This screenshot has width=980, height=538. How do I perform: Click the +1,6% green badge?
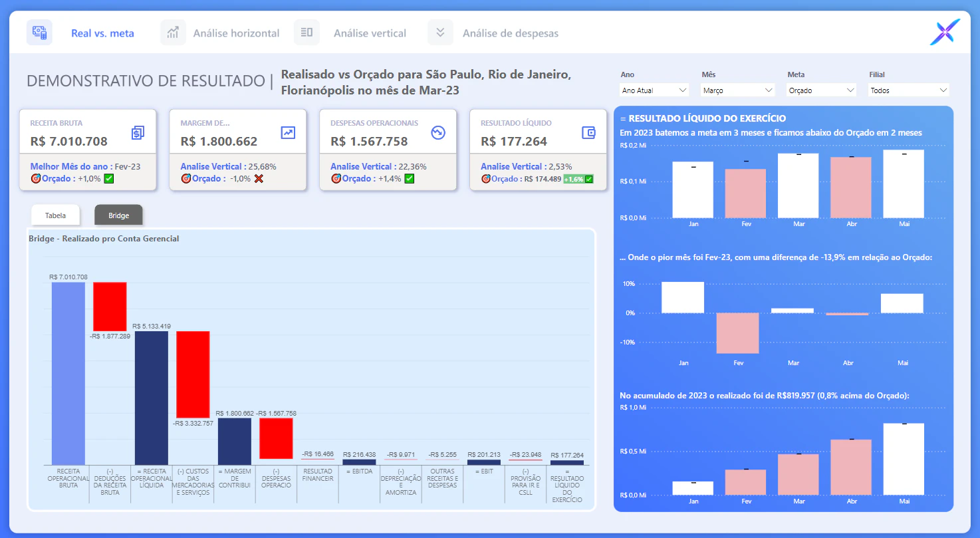pyautogui.click(x=578, y=179)
